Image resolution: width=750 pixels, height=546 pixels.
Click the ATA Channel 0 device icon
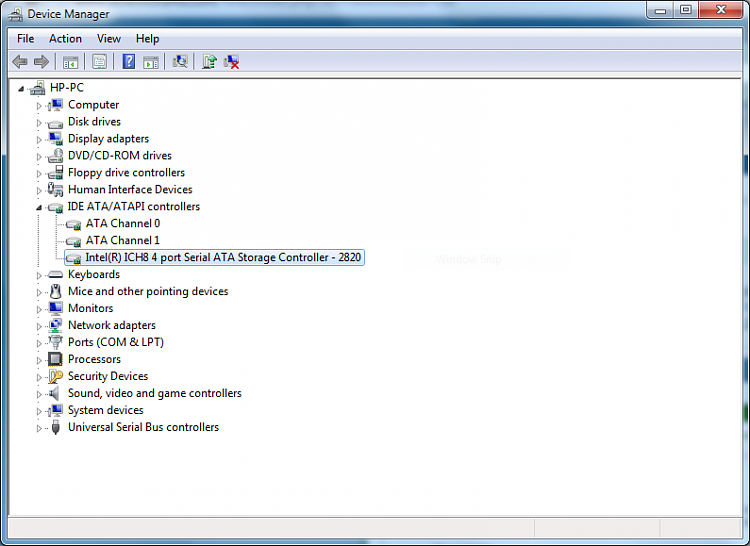point(73,224)
